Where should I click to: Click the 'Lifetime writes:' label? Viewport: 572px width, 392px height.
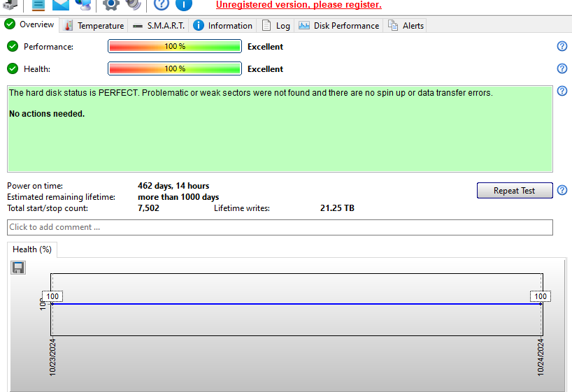[242, 208]
